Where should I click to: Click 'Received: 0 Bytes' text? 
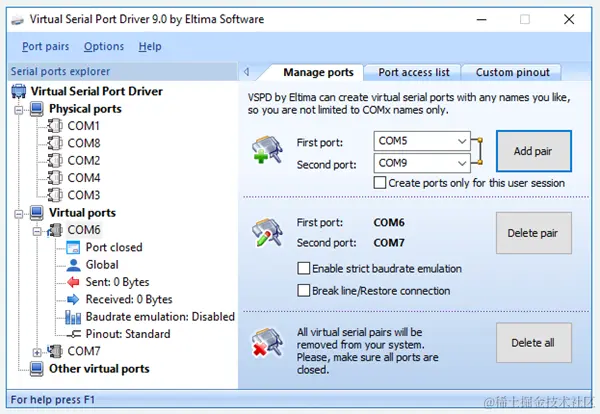129,299
